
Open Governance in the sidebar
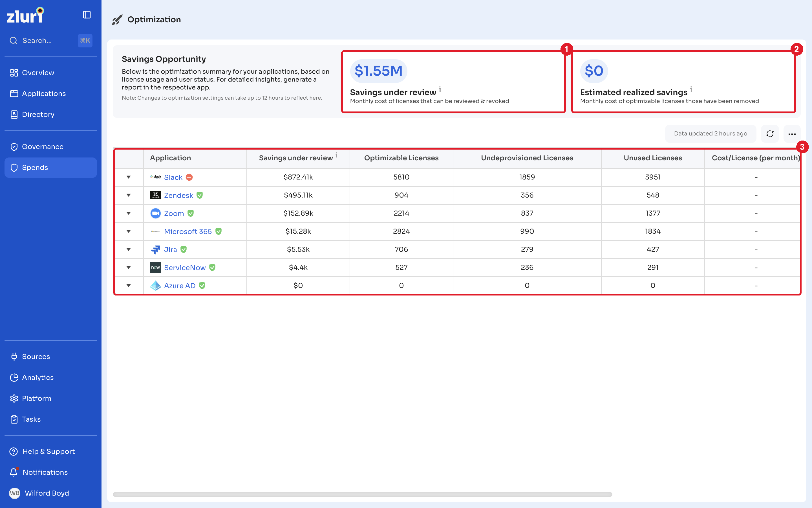tap(51, 146)
